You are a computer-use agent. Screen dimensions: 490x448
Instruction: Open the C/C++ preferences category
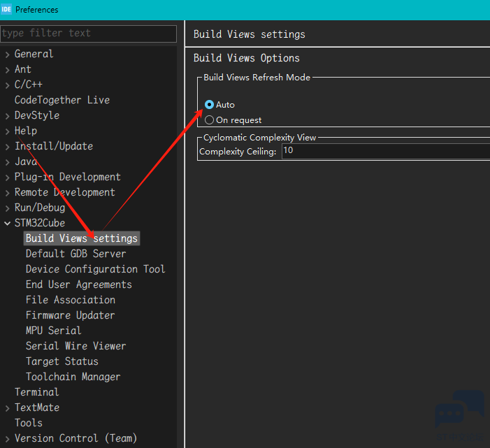[x=29, y=85]
